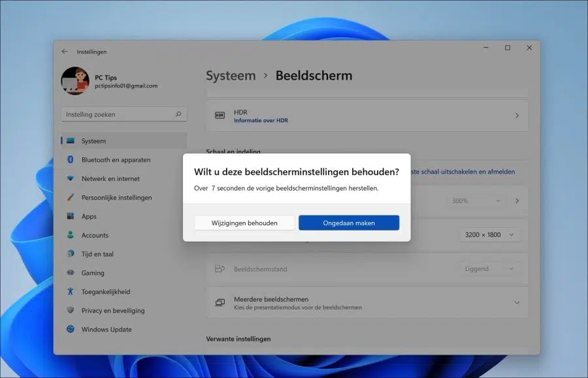Viewport: 588px width, 378px height.
Task: Click the PC Tips profile avatar
Action: click(75, 81)
